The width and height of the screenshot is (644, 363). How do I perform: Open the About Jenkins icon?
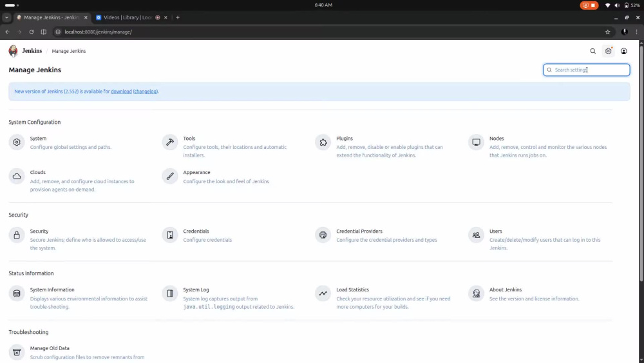(476, 293)
